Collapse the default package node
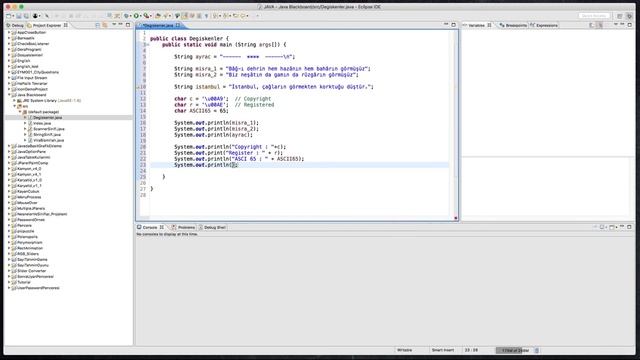Viewport: 640px width, 360px height. pyautogui.click(x=20, y=112)
